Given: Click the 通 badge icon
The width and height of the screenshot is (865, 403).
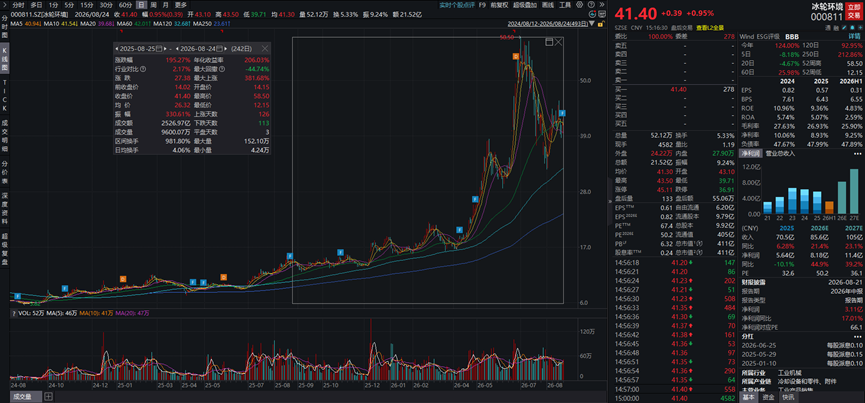Looking at the screenshot, I should (828, 28).
